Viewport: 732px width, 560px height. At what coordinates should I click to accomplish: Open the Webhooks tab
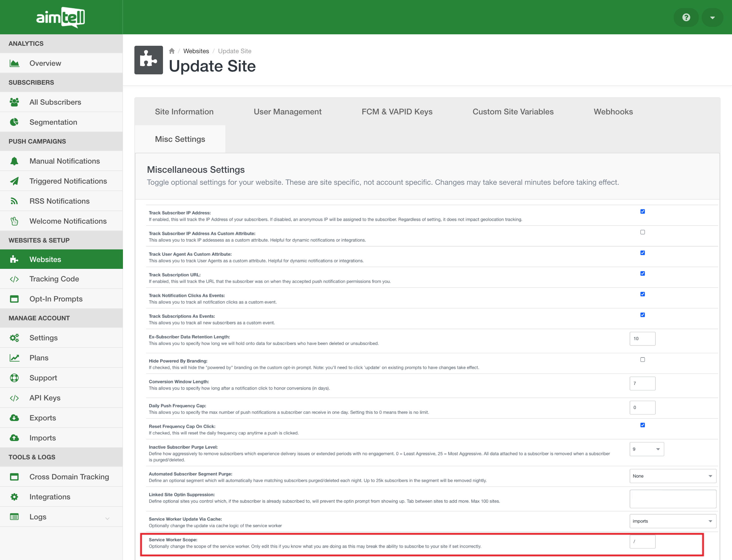pos(613,112)
